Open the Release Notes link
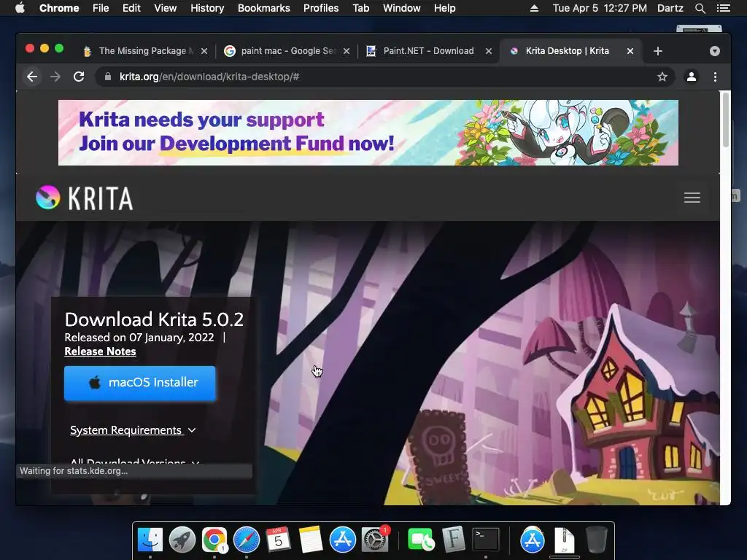 click(100, 351)
